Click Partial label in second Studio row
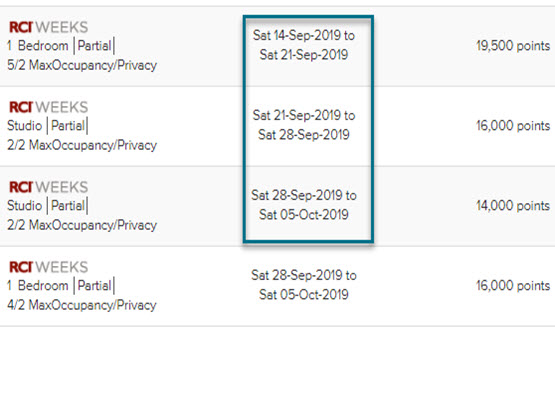This screenshot has width=555, height=393. (68, 206)
